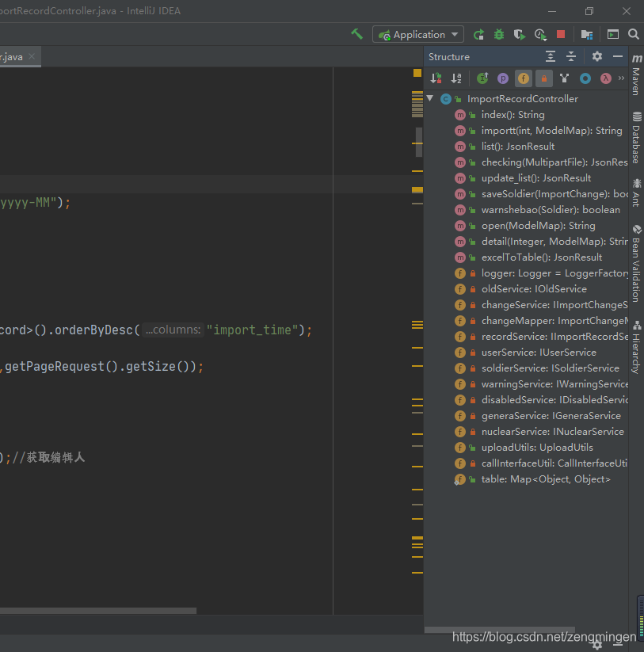Image resolution: width=644 pixels, height=652 pixels.
Task: Select generaService: IGeneraService field
Action: [x=551, y=416]
